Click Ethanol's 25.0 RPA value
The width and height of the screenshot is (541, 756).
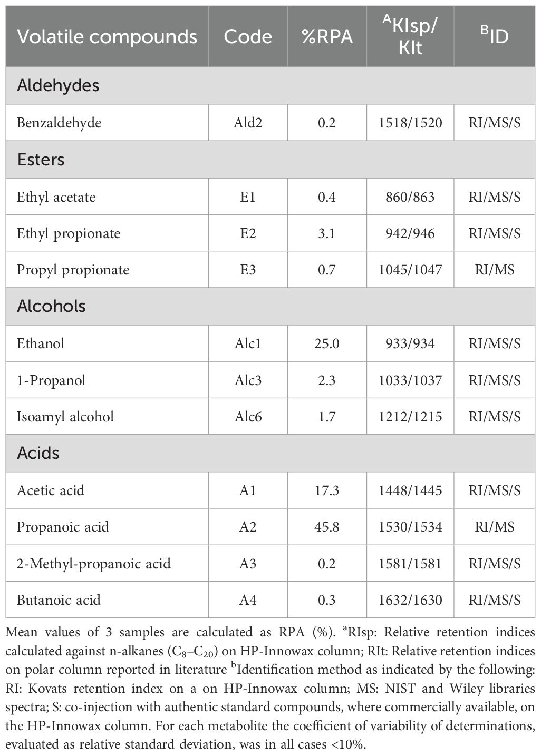pyautogui.click(x=326, y=343)
